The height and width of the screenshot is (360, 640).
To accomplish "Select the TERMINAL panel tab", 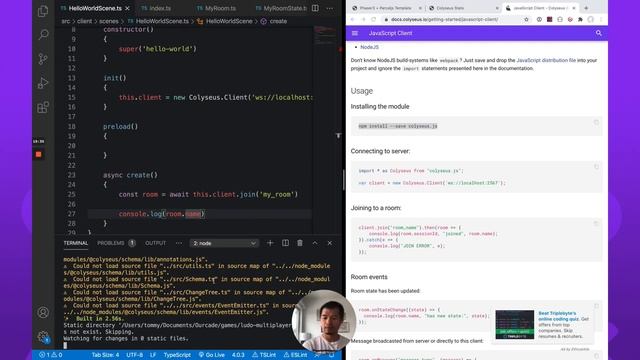I will pyautogui.click(x=76, y=243).
